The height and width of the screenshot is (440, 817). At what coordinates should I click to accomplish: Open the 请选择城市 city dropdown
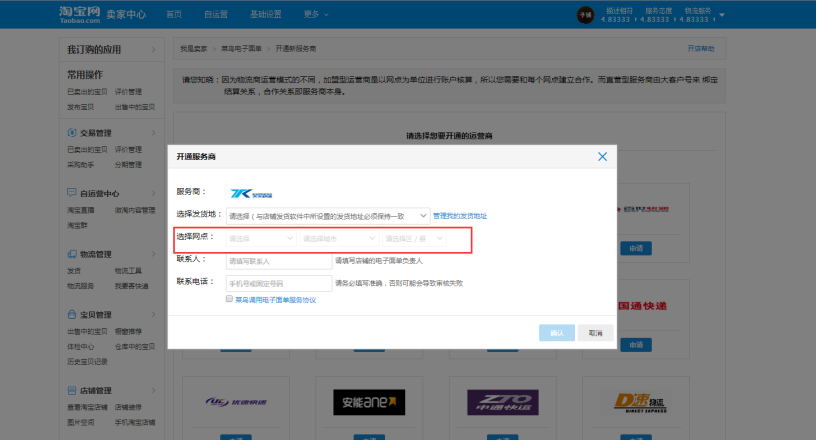click(339, 239)
